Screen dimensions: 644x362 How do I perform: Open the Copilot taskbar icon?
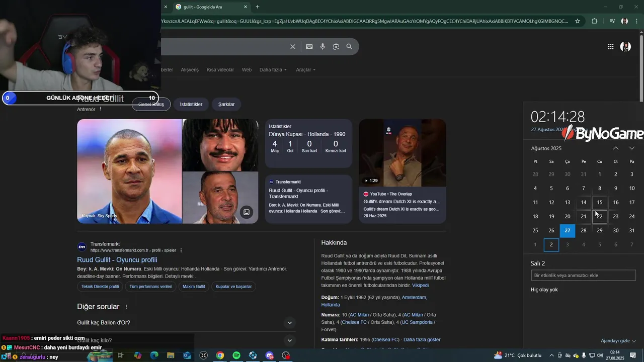[x=137, y=355]
